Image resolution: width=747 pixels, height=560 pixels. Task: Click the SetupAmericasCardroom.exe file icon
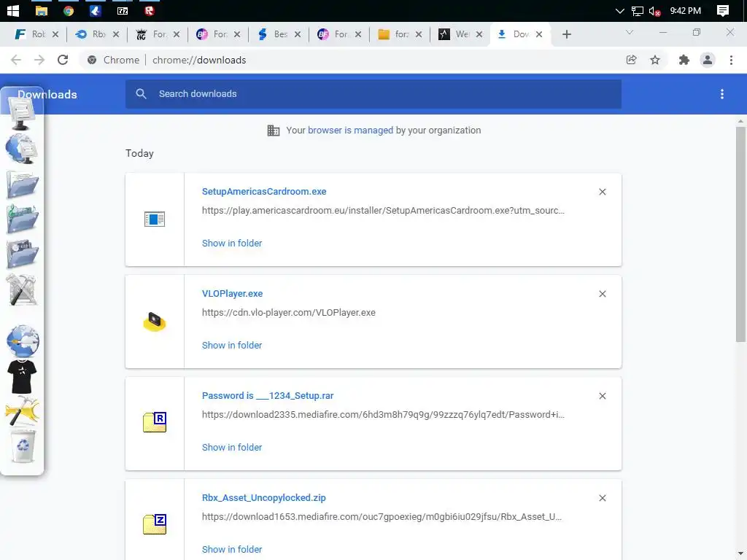pyautogui.click(x=155, y=219)
